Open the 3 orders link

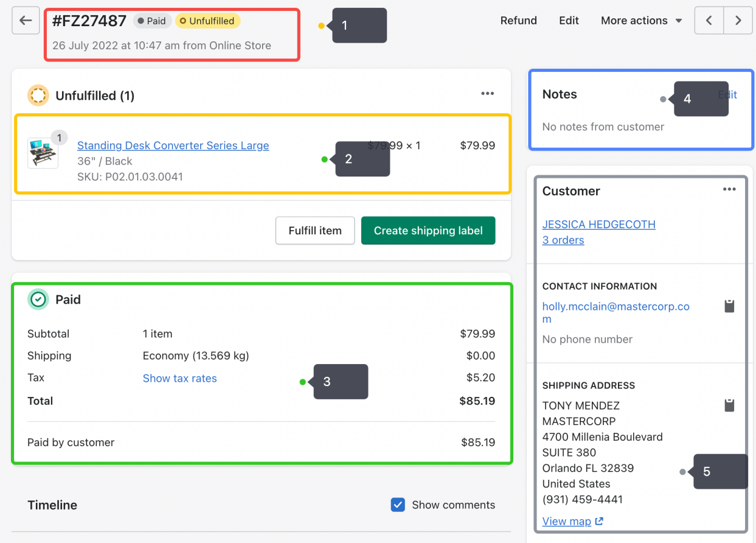563,240
